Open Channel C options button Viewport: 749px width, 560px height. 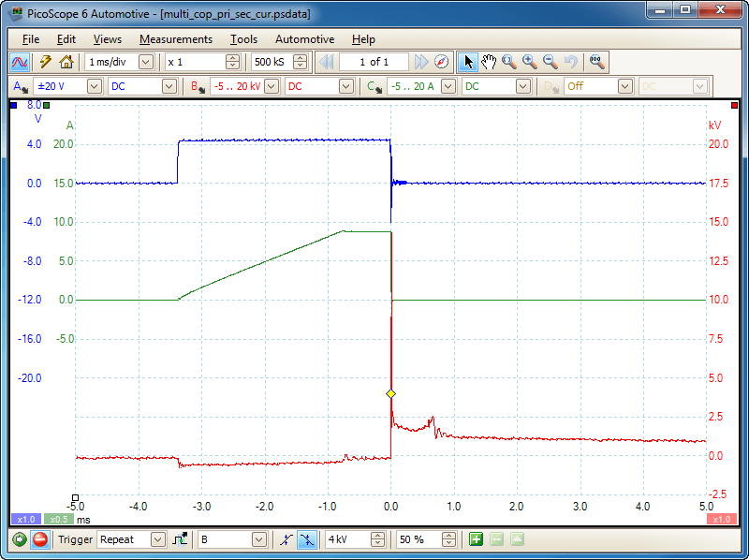coord(374,86)
